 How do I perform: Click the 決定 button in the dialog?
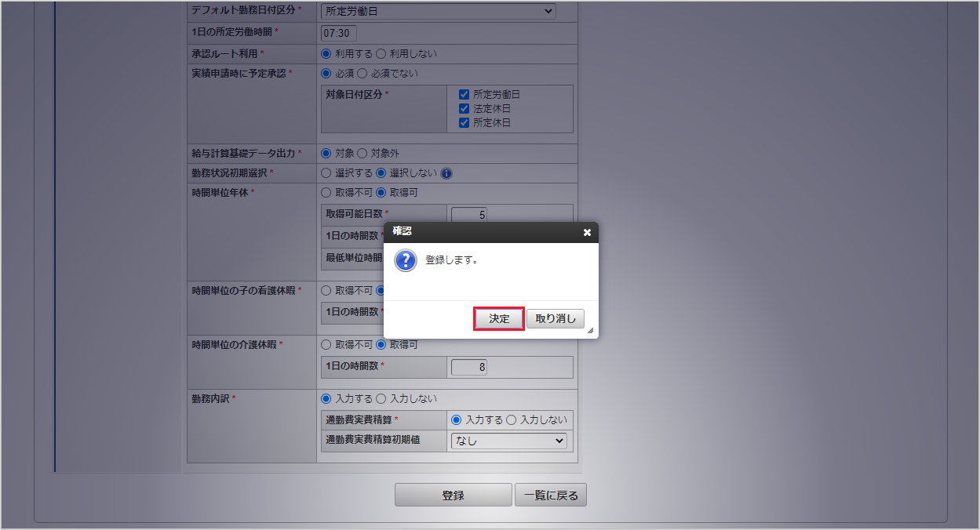click(x=499, y=318)
